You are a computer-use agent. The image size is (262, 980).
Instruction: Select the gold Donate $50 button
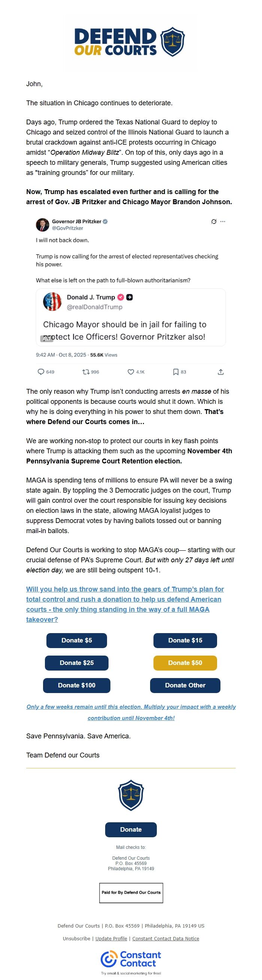(185, 662)
